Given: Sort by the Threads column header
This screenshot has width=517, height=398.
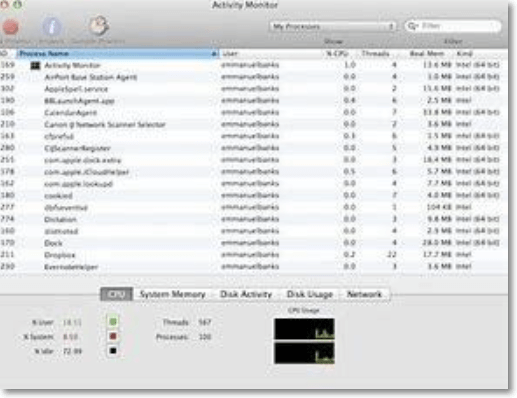Looking at the screenshot, I should coord(376,54).
